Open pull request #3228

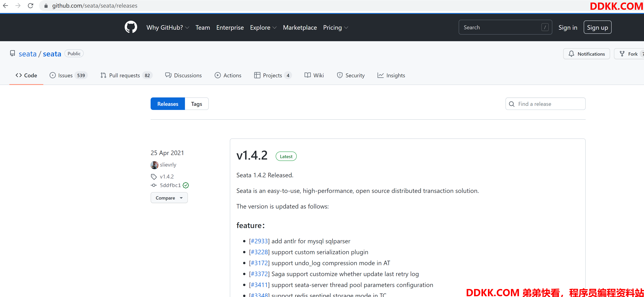pos(259,252)
